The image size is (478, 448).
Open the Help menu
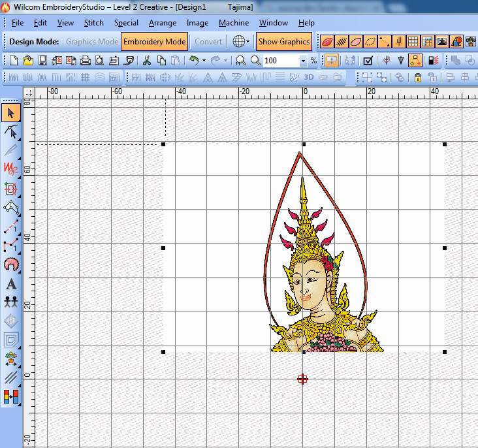pos(306,23)
